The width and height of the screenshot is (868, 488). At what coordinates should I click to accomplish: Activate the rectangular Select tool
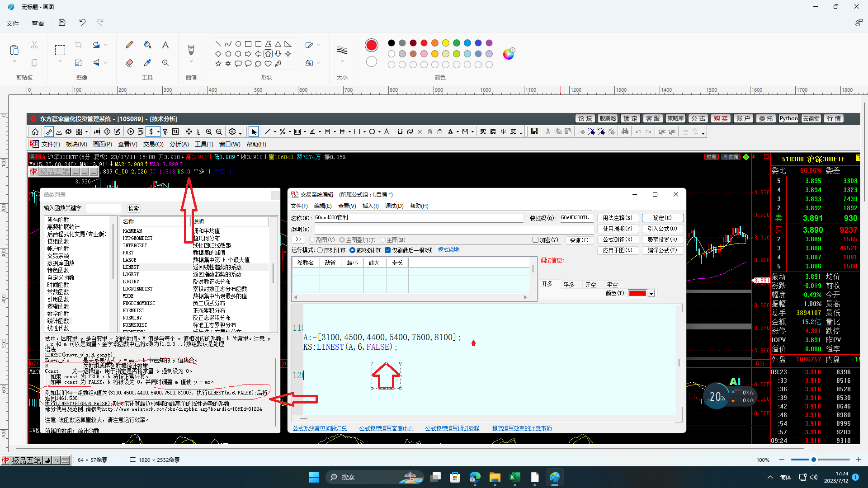coord(60,50)
